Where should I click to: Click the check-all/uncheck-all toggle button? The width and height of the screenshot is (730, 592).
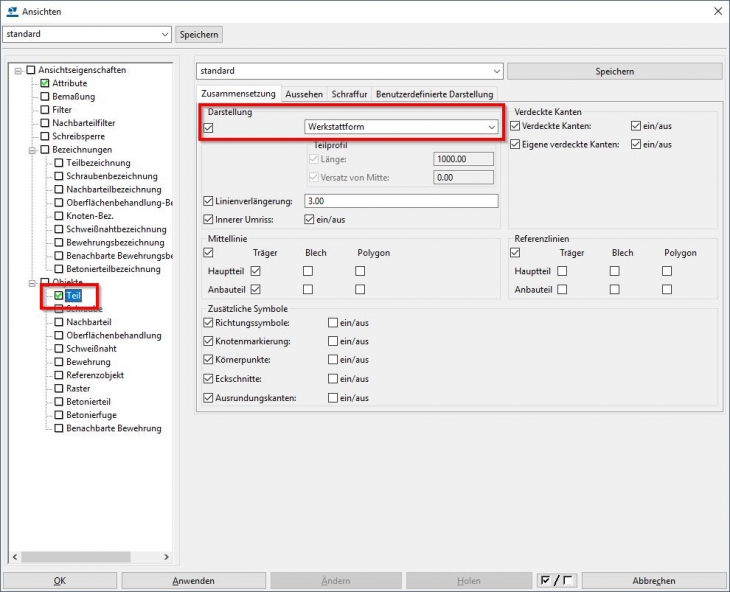point(555,580)
